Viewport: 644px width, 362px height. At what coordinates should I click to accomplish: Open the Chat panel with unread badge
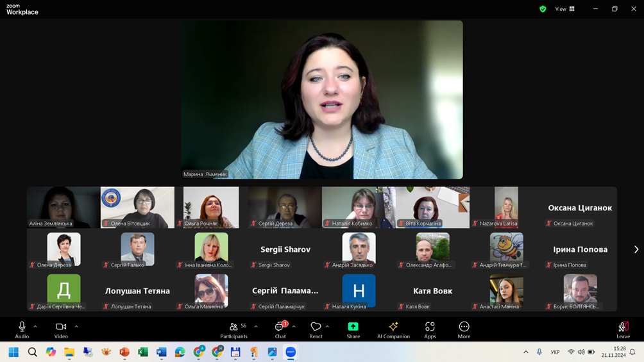point(280,330)
